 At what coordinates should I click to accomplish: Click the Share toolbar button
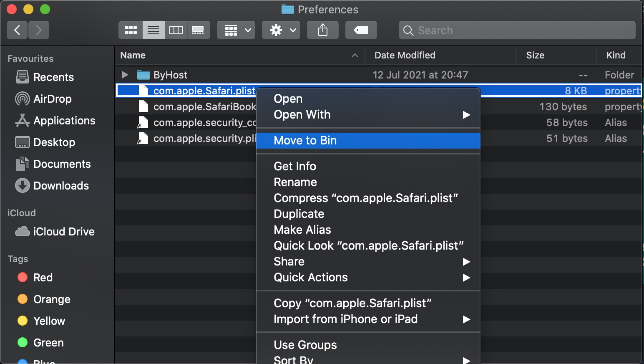pyautogui.click(x=323, y=30)
